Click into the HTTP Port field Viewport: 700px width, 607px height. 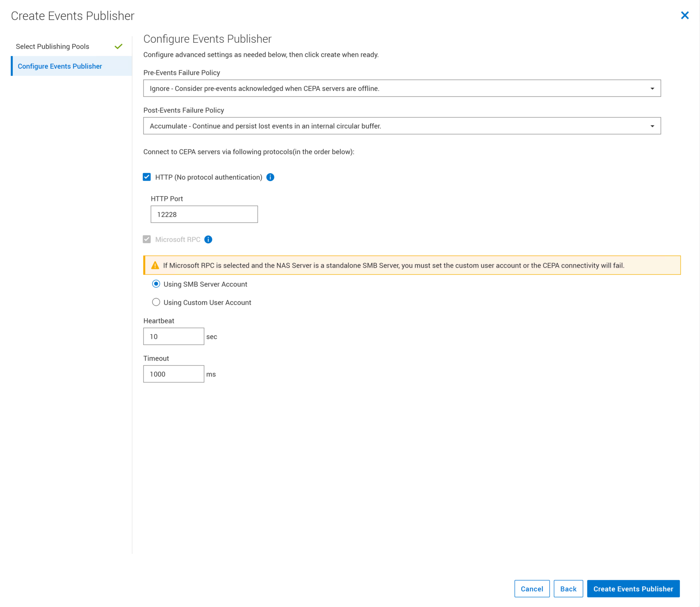coord(204,214)
